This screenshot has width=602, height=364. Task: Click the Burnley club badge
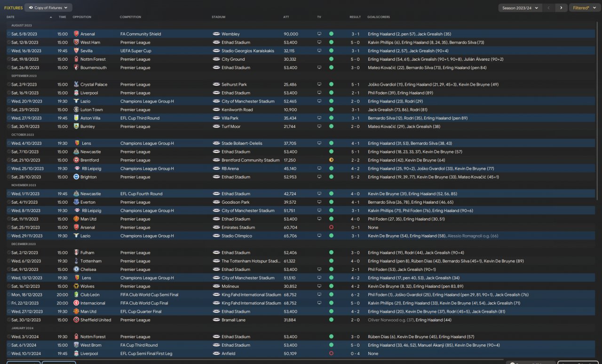coord(76,127)
